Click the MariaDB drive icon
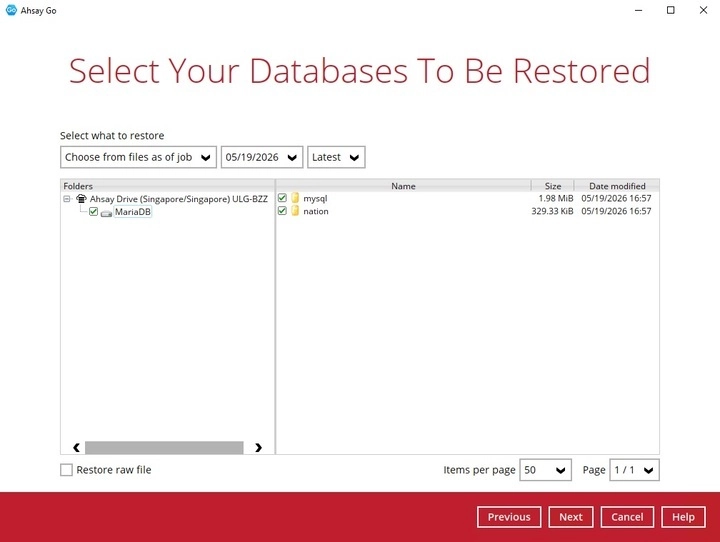This screenshot has height=542, width=720. point(107,213)
